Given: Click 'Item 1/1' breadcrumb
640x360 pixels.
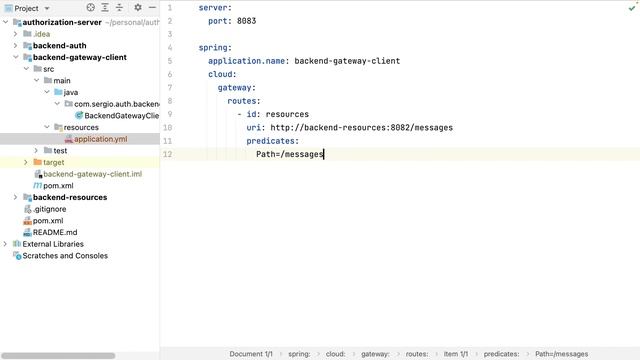Looking at the screenshot, I should pyautogui.click(x=456, y=354).
